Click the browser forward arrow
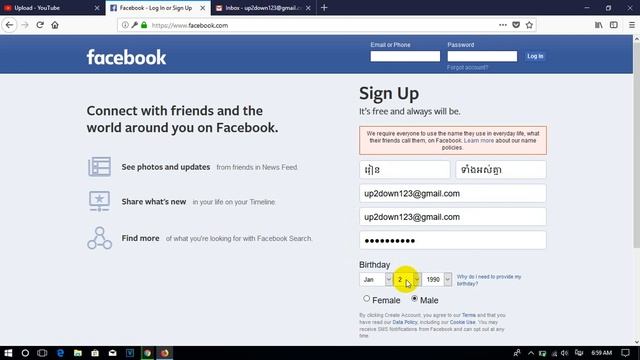The height and width of the screenshot is (360, 640). pyautogui.click(x=25, y=25)
